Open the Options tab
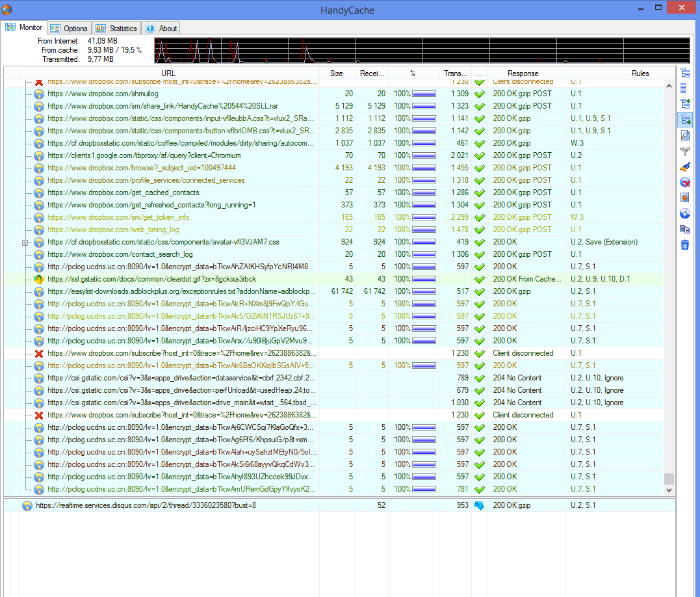Viewport: 700px width, 597px height. coord(70,28)
